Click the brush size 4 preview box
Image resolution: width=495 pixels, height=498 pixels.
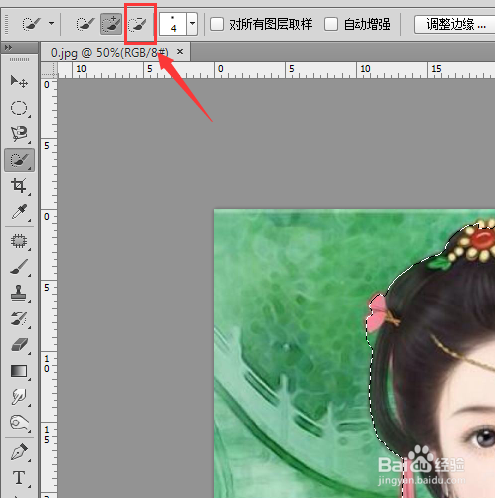(173, 24)
